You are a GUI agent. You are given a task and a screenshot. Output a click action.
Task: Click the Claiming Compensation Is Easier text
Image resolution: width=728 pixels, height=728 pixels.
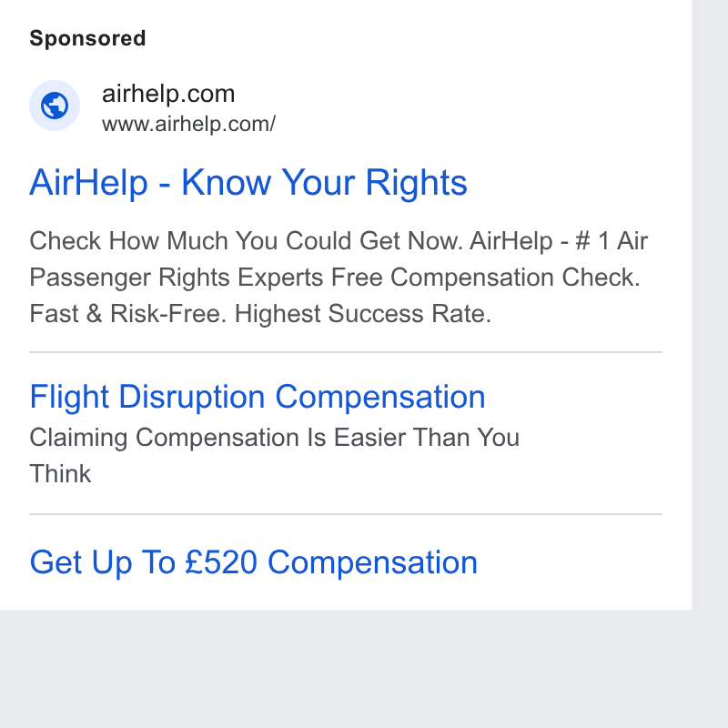(x=217, y=438)
